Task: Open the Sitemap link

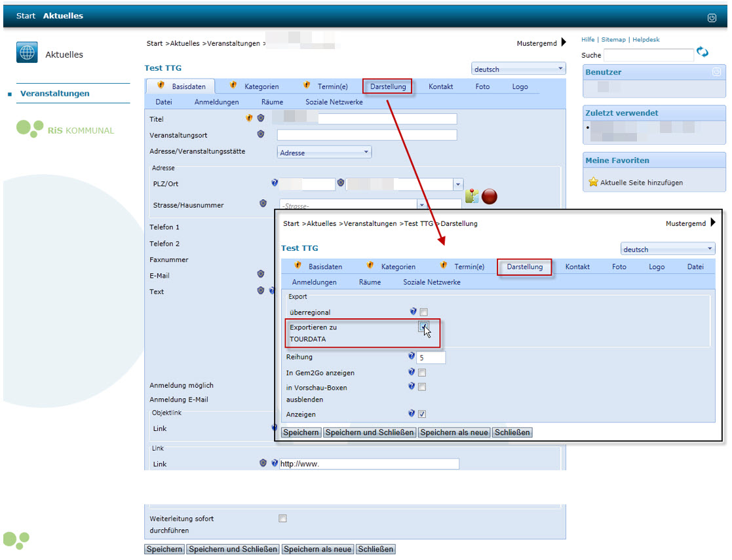Action: 613,40
